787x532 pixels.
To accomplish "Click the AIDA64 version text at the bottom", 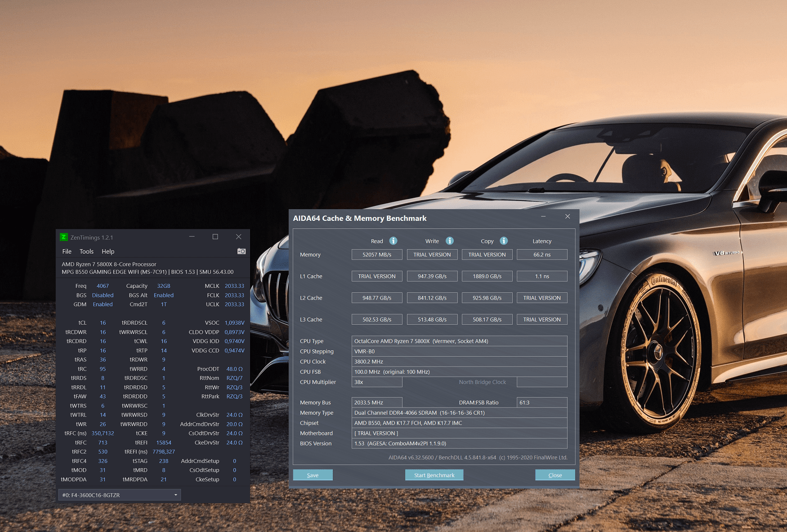I will pyautogui.click(x=478, y=457).
